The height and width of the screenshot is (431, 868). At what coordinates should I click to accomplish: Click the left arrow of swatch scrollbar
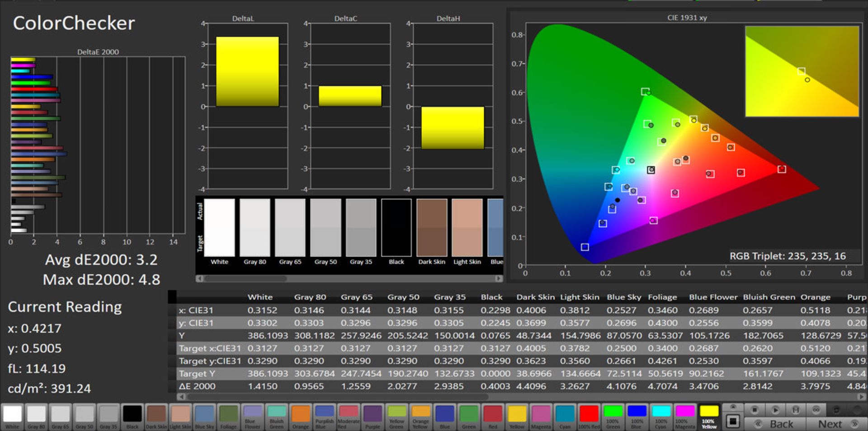click(199, 278)
